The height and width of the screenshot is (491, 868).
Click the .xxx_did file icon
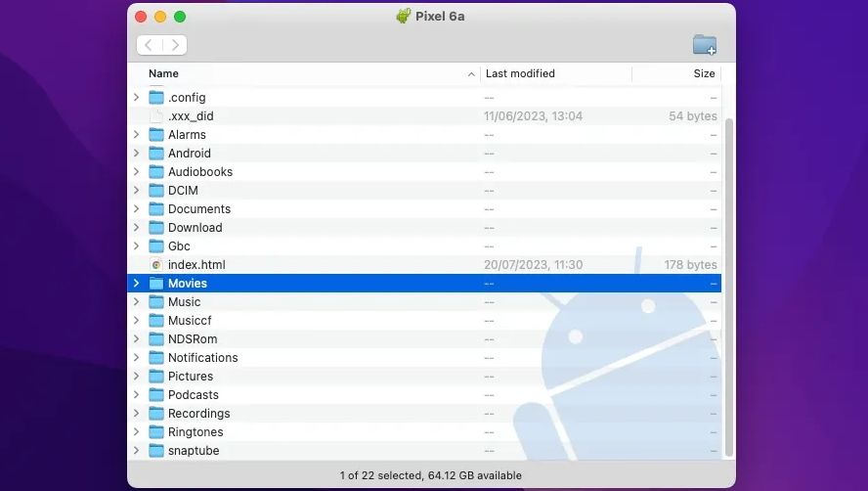coord(156,115)
